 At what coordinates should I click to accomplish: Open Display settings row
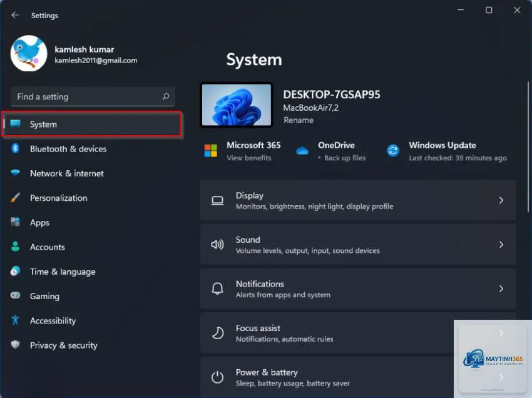click(358, 200)
